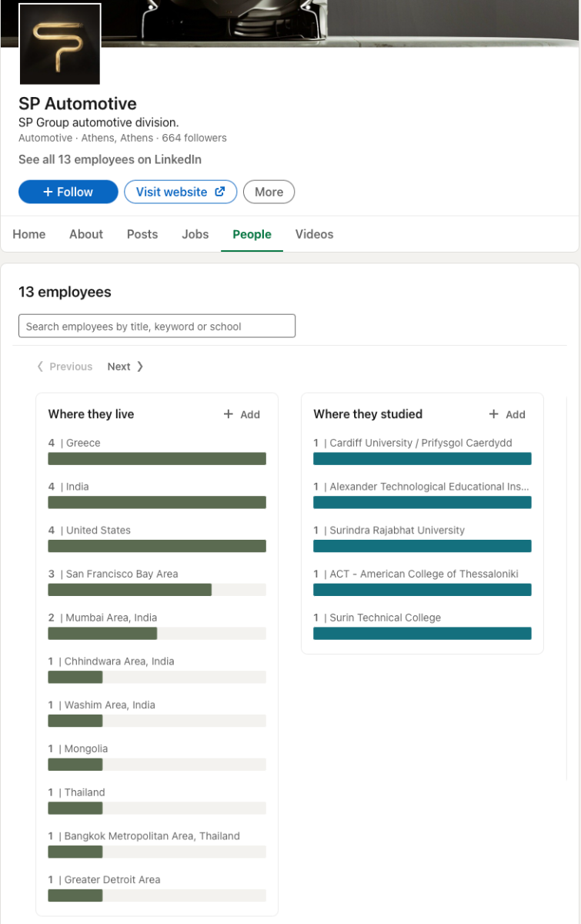
Task: Switch to the Home tab
Action: 29,234
